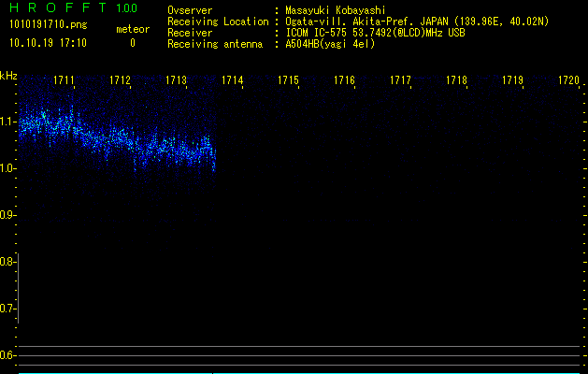Click the 0.8 kHz axis label
Screen dimensions: 588x374
[x=7, y=262]
